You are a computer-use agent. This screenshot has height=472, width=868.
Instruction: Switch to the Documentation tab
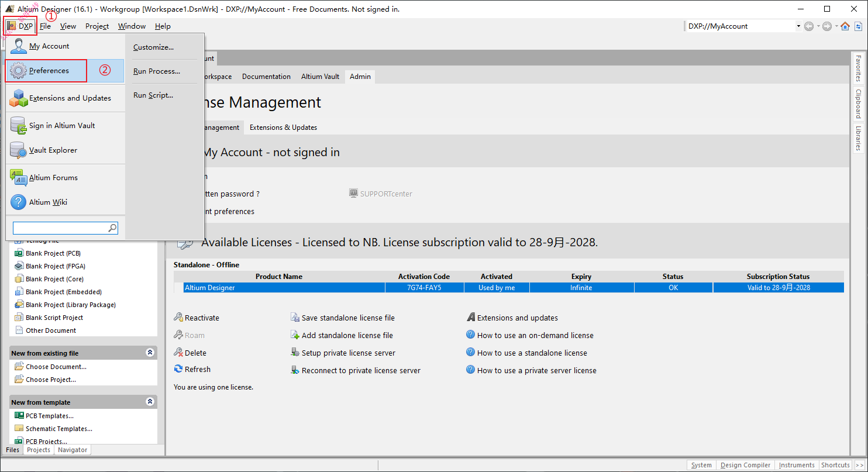(266, 77)
